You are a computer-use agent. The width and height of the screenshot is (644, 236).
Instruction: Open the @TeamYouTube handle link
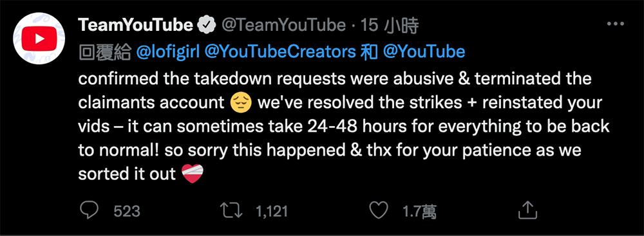tap(284, 26)
